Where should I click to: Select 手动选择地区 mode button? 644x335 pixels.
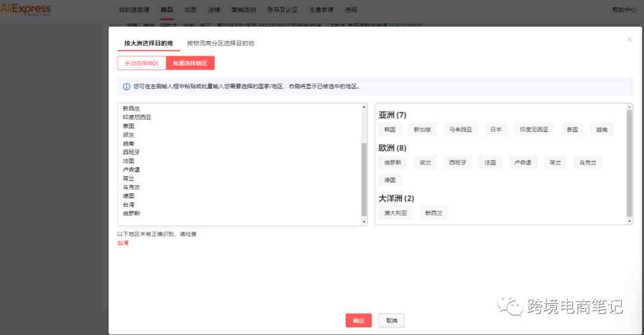click(142, 63)
